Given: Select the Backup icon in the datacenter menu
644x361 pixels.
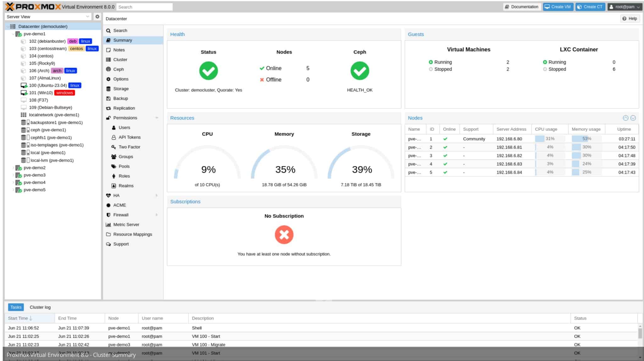Looking at the screenshot, I should [x=108, y=98].
